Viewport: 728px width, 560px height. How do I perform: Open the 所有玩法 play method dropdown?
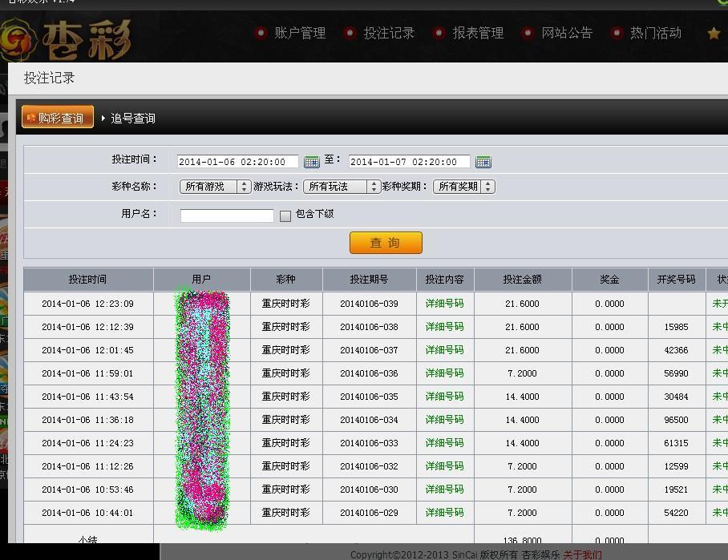[x=341, y=186]
